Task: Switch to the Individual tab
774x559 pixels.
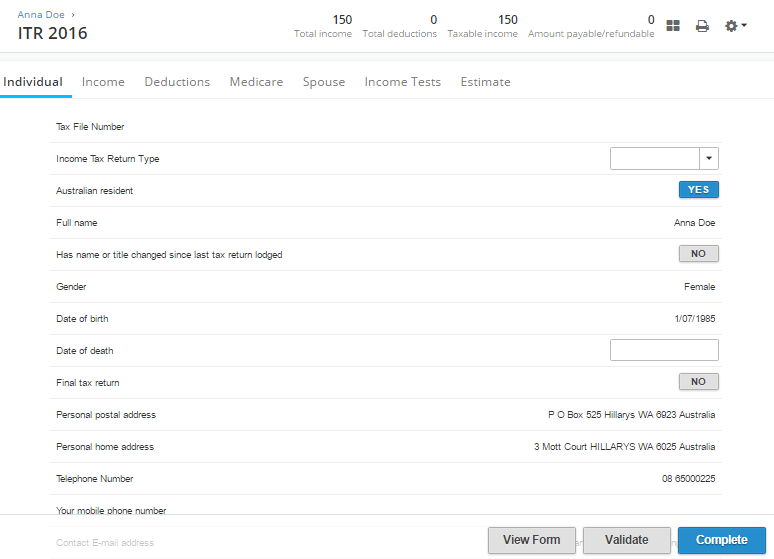Action: click(x=33, y=82)
